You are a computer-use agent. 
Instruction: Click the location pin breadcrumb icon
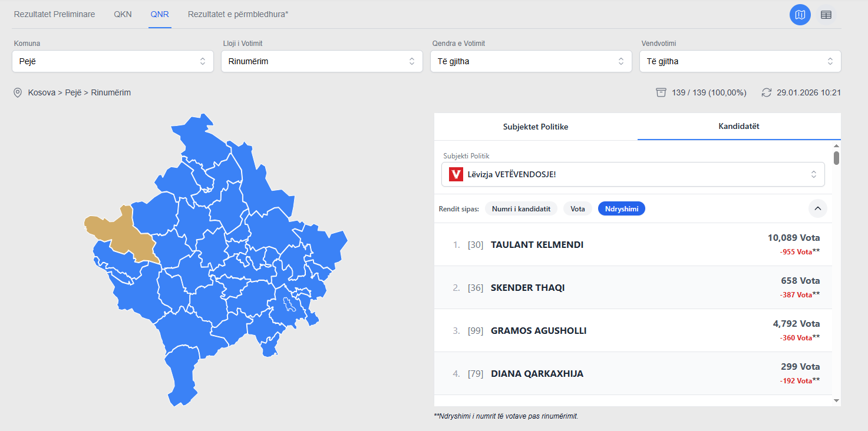coord(18,92)
